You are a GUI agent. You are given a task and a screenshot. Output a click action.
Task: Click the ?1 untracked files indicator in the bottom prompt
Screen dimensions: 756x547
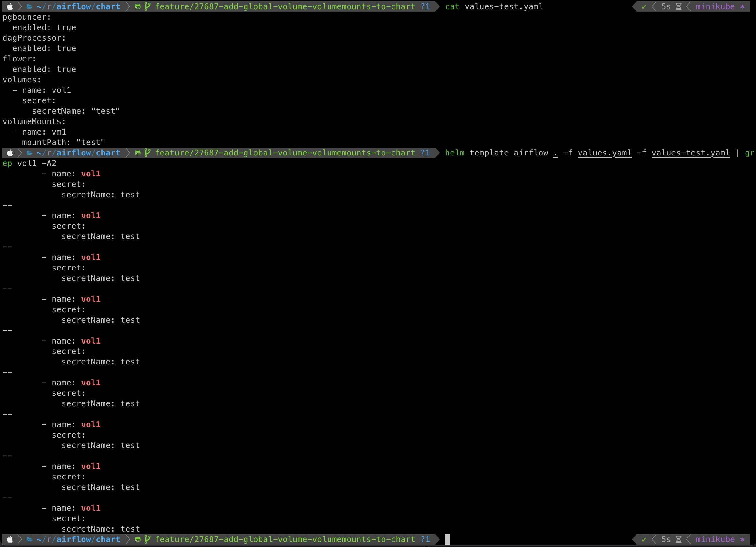tap(425, 539)
